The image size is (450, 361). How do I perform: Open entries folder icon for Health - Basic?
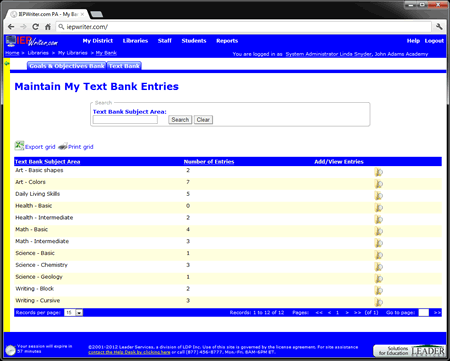click(x=379, y=207)
